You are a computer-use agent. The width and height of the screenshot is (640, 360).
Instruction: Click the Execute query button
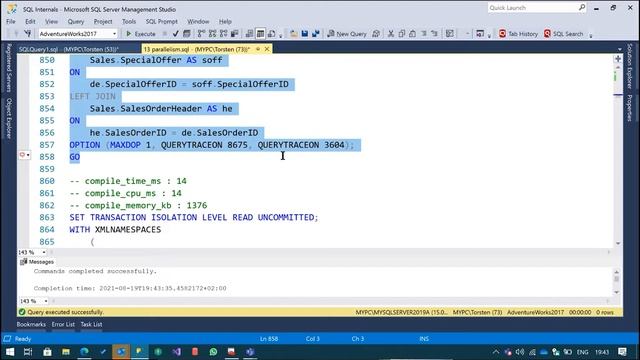[141, 34]
